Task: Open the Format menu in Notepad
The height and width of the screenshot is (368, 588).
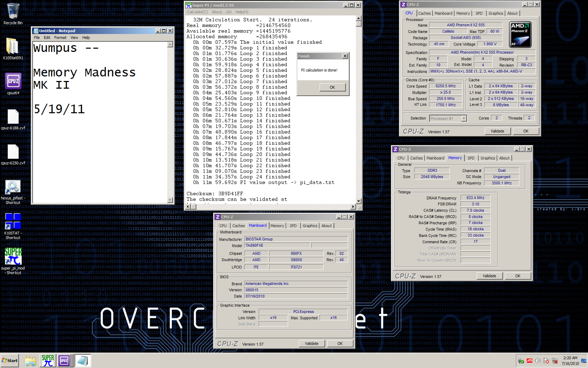Action: pyautogui.click(x=60, y=38)
